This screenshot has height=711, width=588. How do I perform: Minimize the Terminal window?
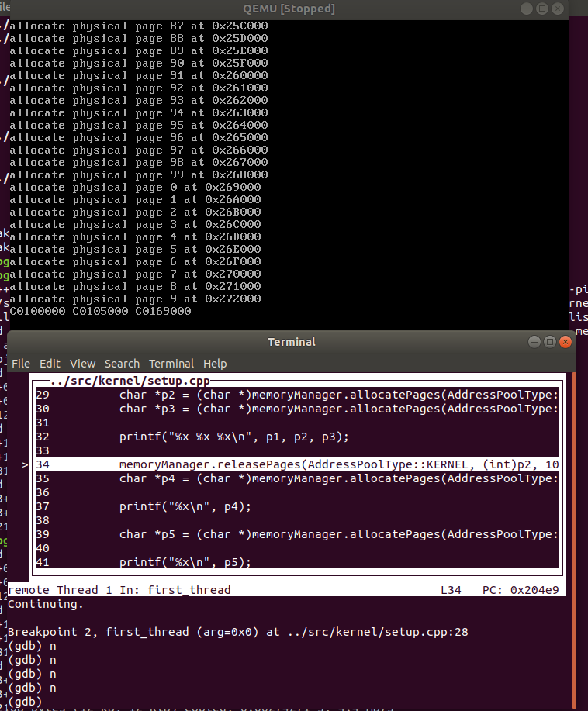point(535,342)
